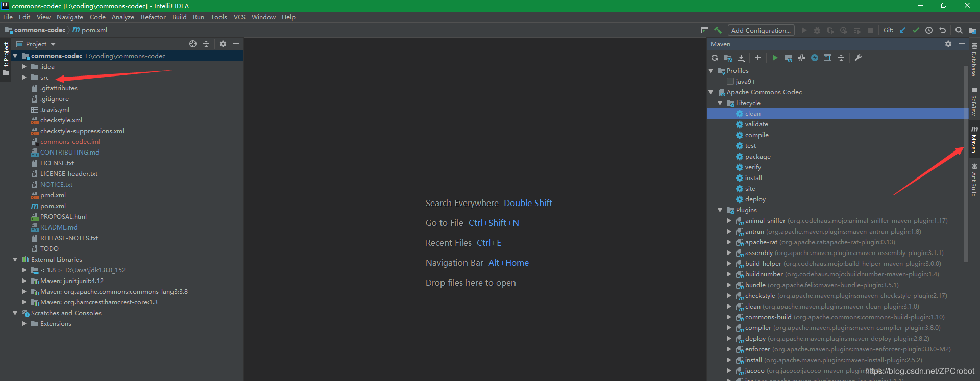Viewport: 980px width, 381px height.
Task: Select the Extensions folder
Action: (56, 324)
